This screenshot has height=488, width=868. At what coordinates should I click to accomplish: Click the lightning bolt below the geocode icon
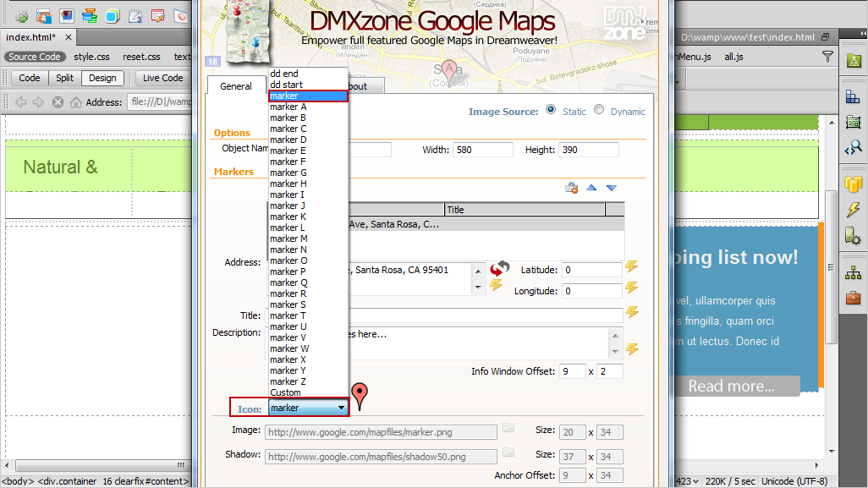pyautogui.click(x=496, y=285)
